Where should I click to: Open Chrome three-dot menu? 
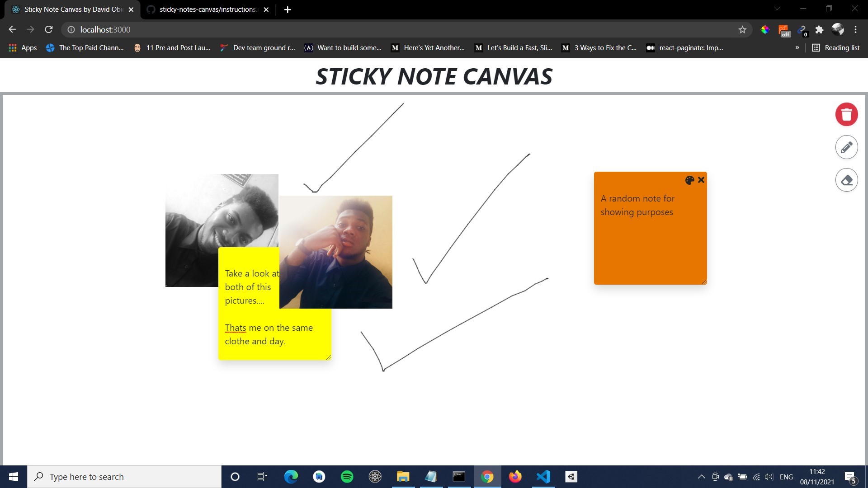855,30
